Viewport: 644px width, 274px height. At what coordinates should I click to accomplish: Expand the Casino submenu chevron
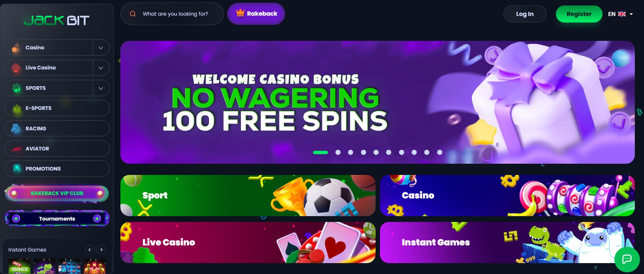pyautogui.click(x=101, y=48)
